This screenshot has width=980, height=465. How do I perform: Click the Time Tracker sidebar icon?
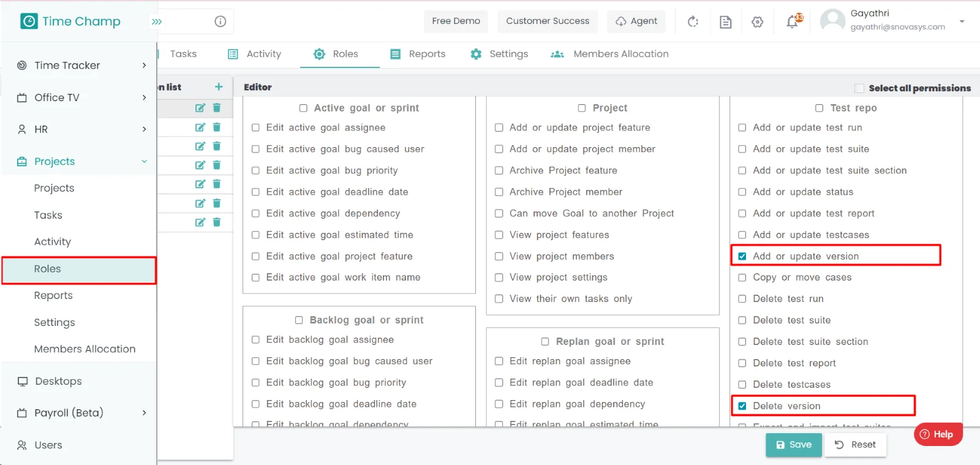tap(22, 66)
